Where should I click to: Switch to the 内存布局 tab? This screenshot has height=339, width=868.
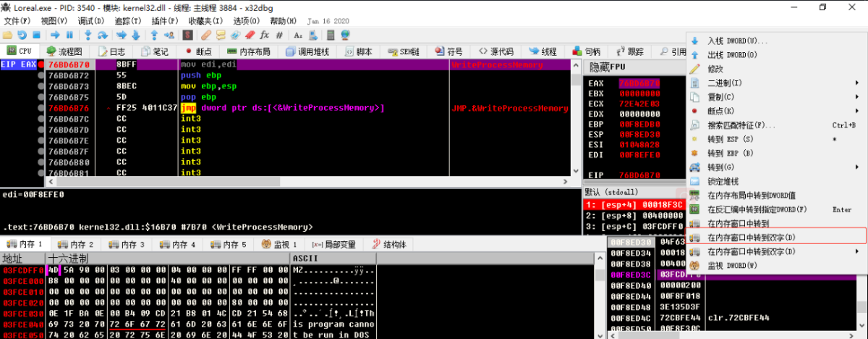tap(248, 51)
